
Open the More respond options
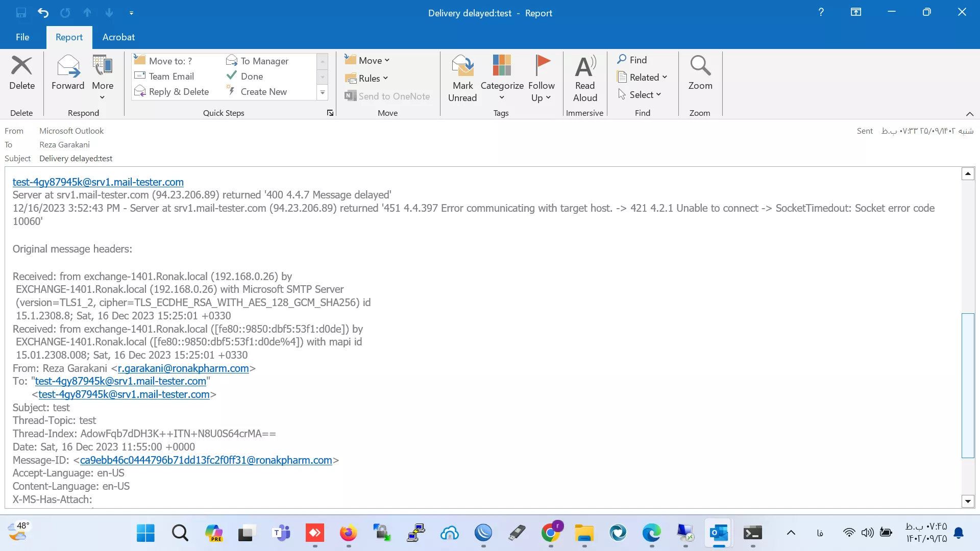[x=103, y=78]
